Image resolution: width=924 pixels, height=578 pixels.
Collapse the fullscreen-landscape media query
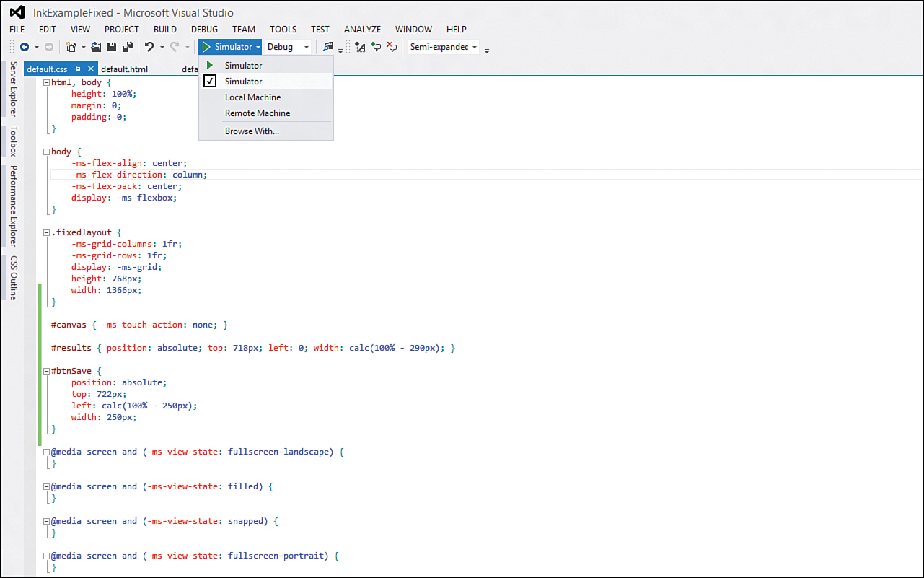[x=46, y=452]
